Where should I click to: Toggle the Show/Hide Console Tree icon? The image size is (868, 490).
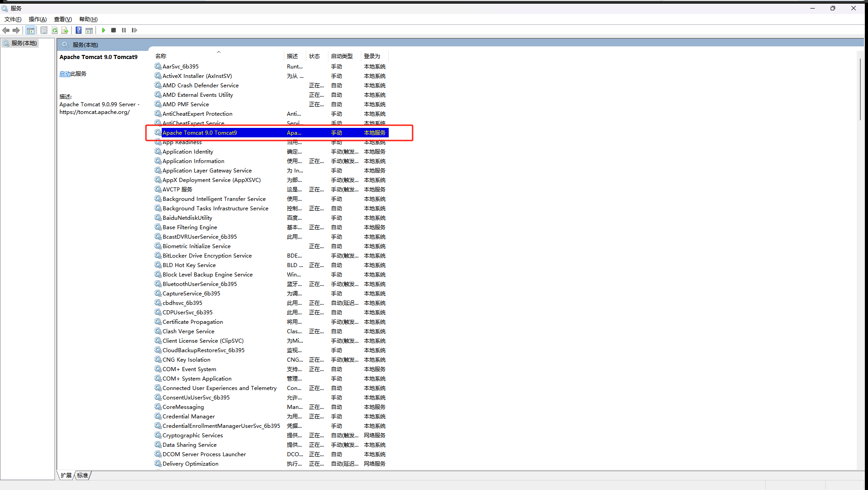pos(30,30)
